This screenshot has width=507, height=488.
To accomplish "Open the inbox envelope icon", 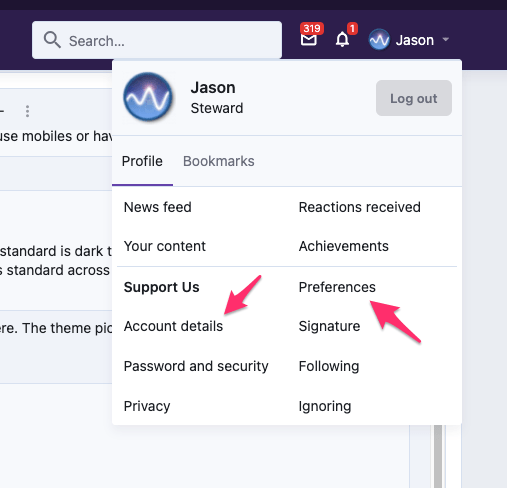I will (x=308, y=40).
